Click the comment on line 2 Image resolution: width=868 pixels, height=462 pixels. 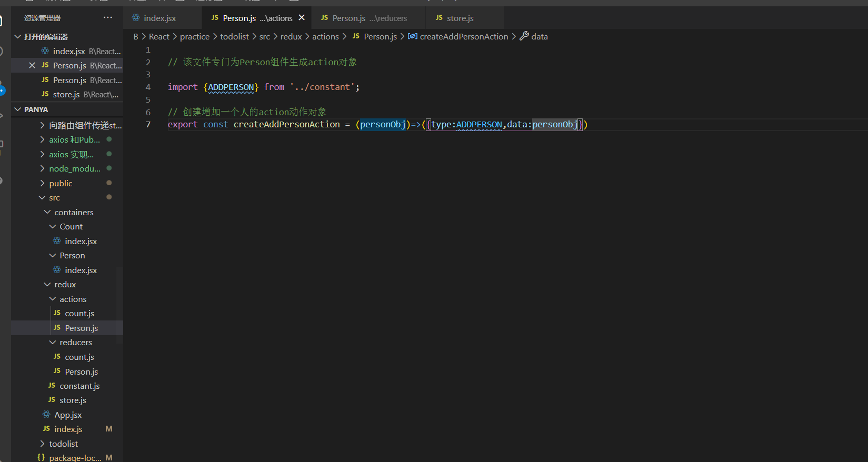pos(263,62)
